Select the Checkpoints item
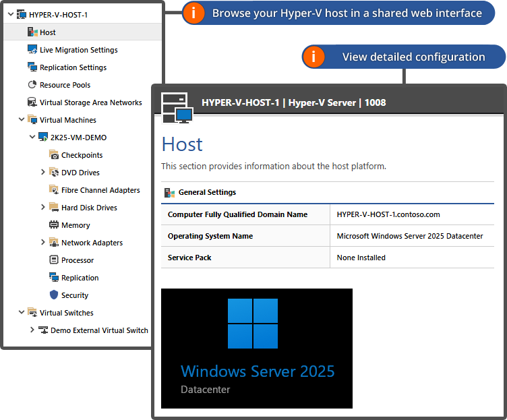Image resolution: width=507 pixels, height=420 pixels. tap(82, 155)
